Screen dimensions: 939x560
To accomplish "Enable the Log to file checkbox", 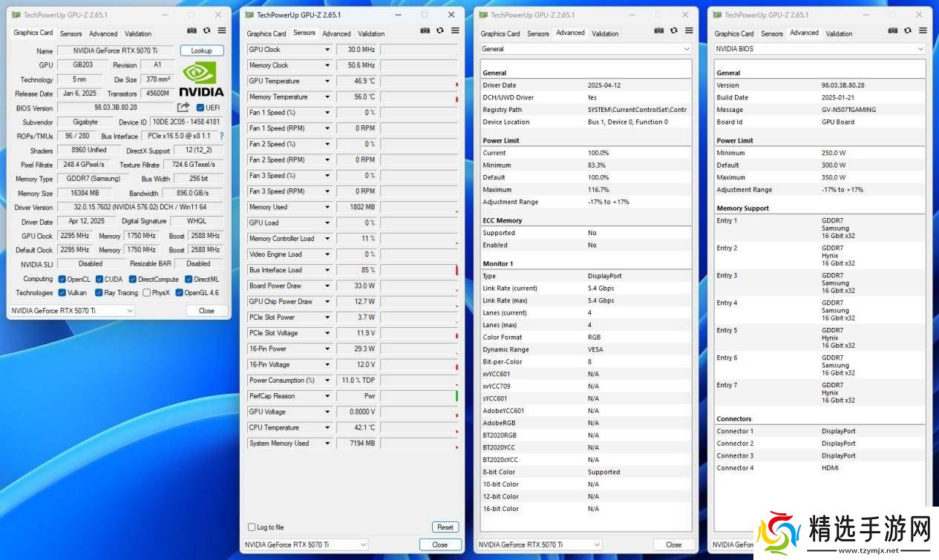I will coord(252,527).
